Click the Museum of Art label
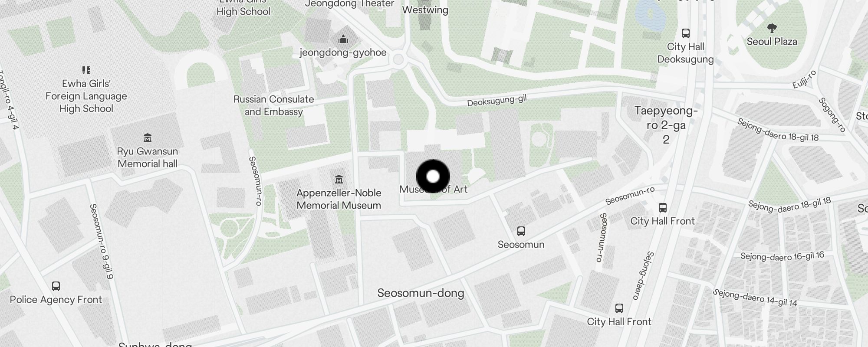 pyautogui.click(x=434, y=189)
